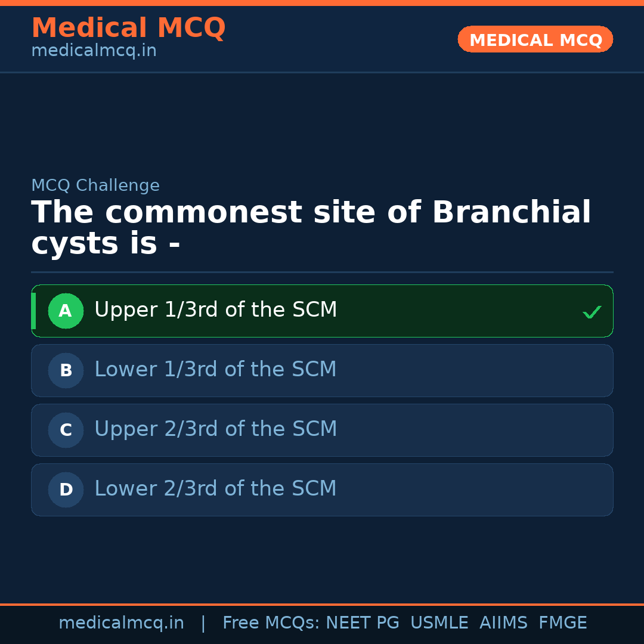Choose answer text 'Lower 1/3rd of the SCM'

point(215,370)
